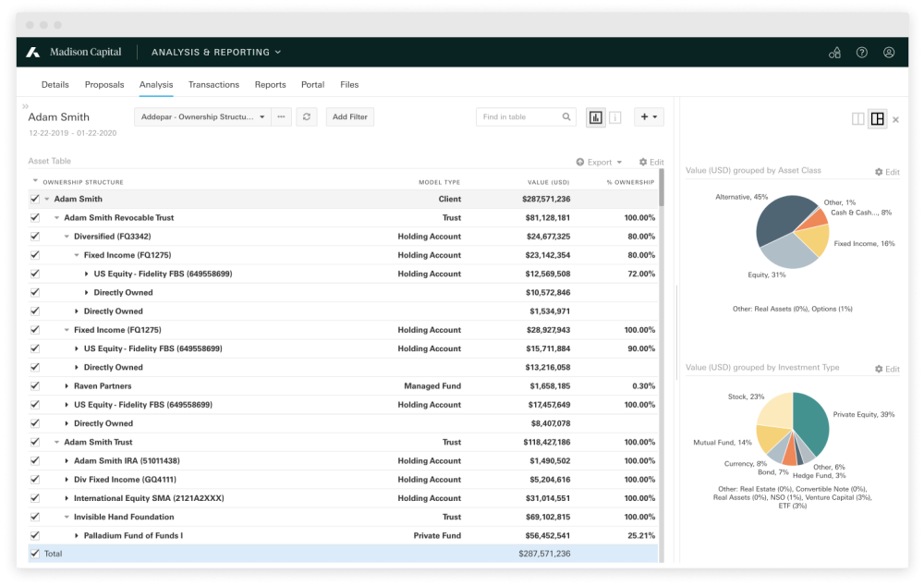Uncheck the Total row checkbox

(x=35, y=554)
